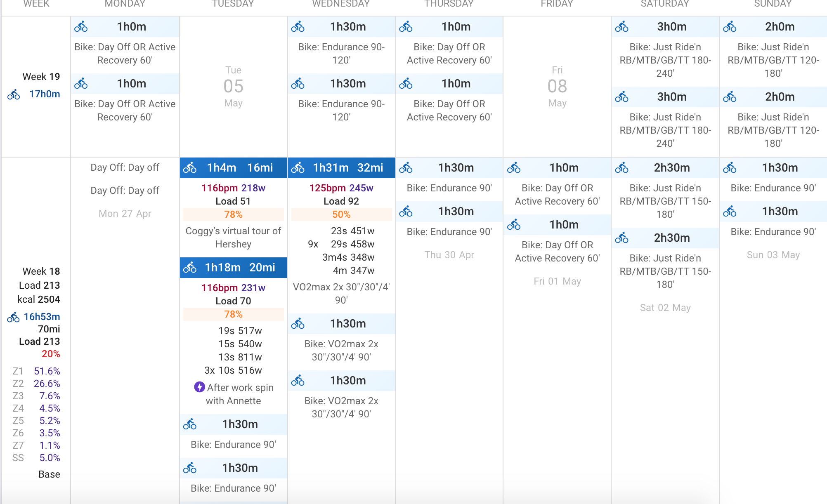
Task: Open Coggy's virtual tour of Hershey activity
Action: coord(233,238)
